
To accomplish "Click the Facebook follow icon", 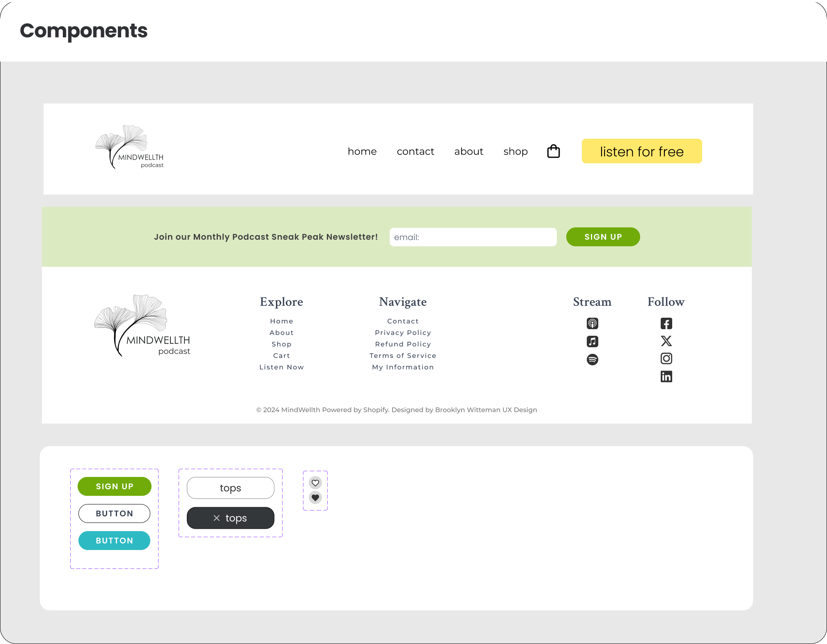I will pyautogui.click(x=666, y=323).
